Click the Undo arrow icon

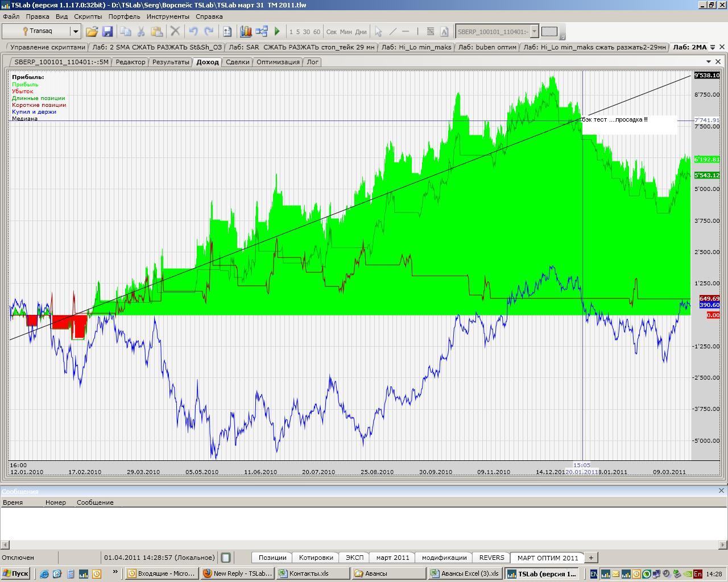193,32
